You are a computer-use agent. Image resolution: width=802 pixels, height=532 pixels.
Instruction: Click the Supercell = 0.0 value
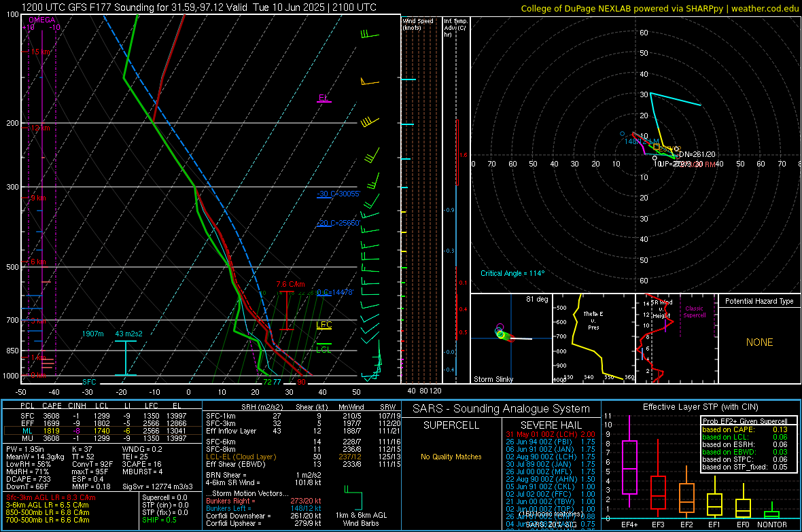point(164,497)
